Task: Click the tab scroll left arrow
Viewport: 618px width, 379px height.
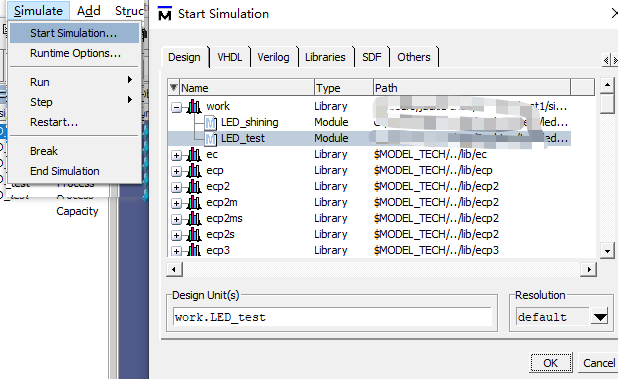Action: pyautogui.click(x=606, y=60)
